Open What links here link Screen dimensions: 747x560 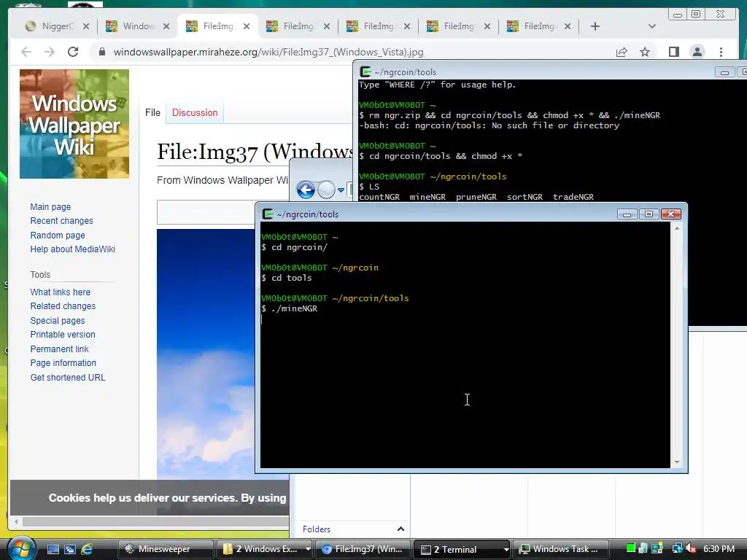point(60,292)
